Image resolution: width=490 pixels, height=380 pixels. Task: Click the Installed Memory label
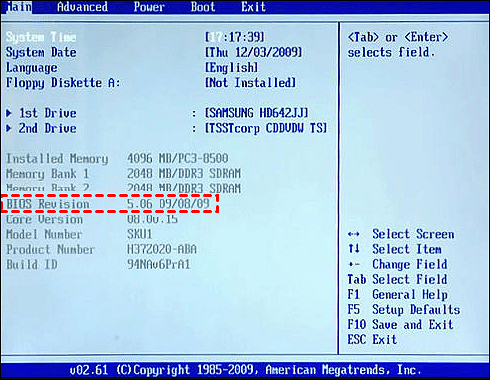click(57, 159)
